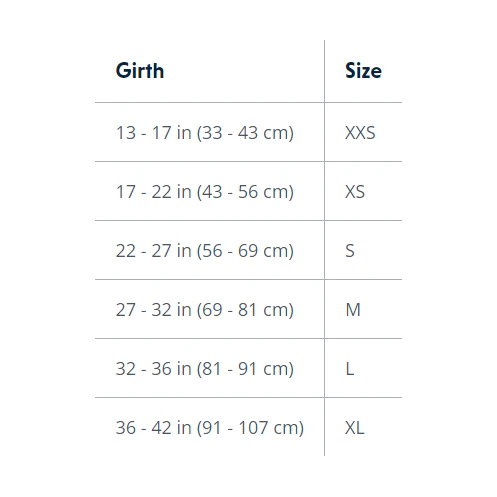
Task: Click the text (43 - 56 cm)
Action: pyautogui.click(x=245, y=192)
